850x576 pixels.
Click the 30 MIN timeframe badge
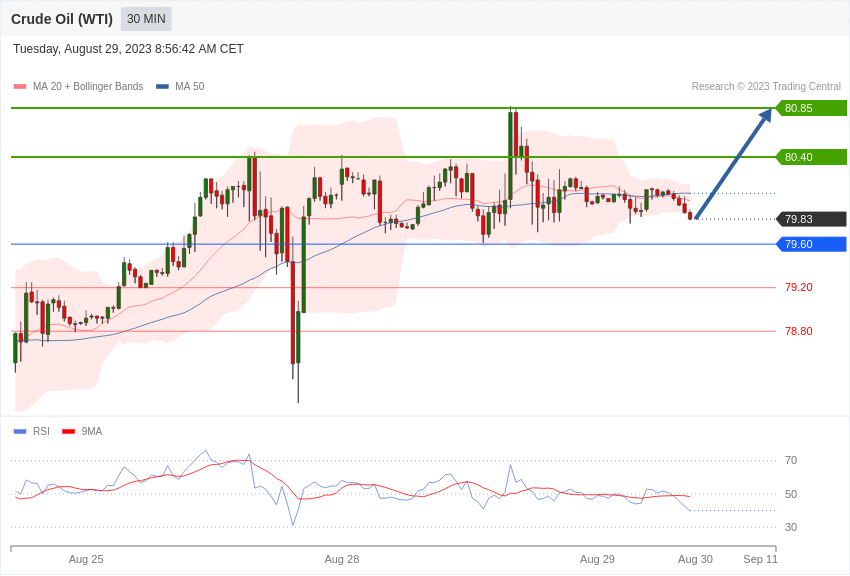coord(146,19)
